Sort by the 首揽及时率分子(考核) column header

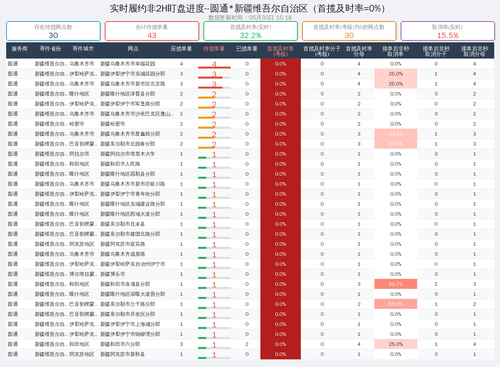pos(322,51)
